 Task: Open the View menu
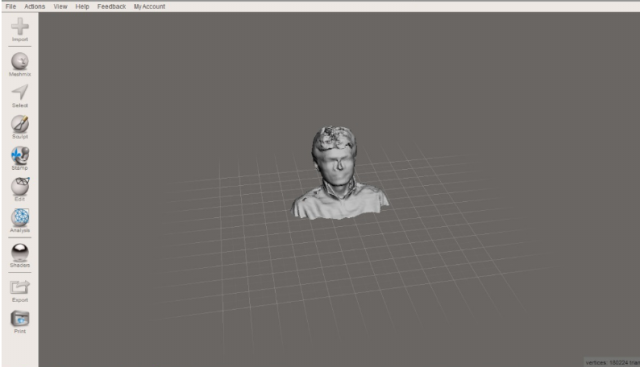point(60,7)
